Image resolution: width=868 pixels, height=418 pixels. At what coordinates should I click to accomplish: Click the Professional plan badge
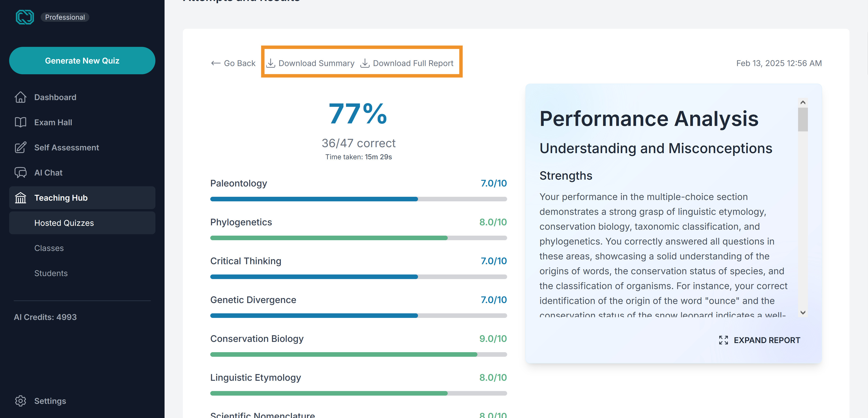(65, 17)
